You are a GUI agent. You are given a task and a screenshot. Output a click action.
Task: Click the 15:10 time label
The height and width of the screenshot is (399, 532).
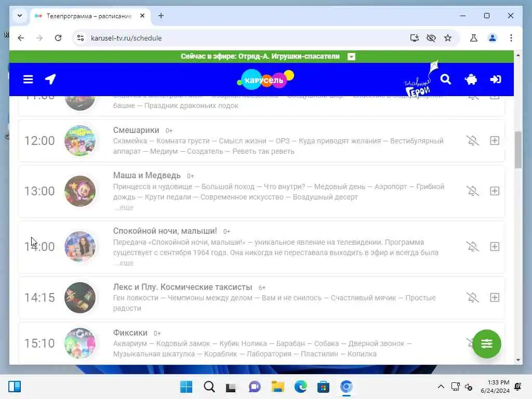[39, 343]
